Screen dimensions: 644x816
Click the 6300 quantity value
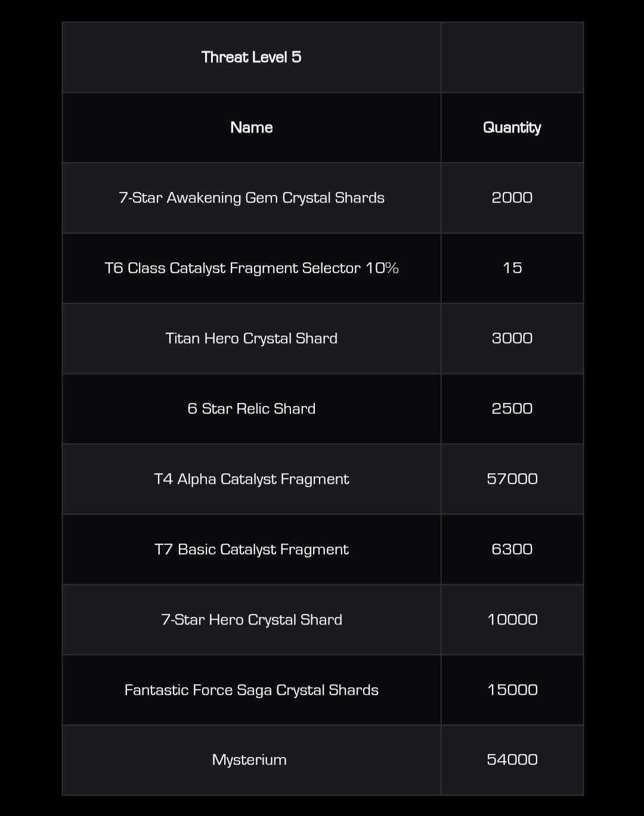click(x=512, y=550)
